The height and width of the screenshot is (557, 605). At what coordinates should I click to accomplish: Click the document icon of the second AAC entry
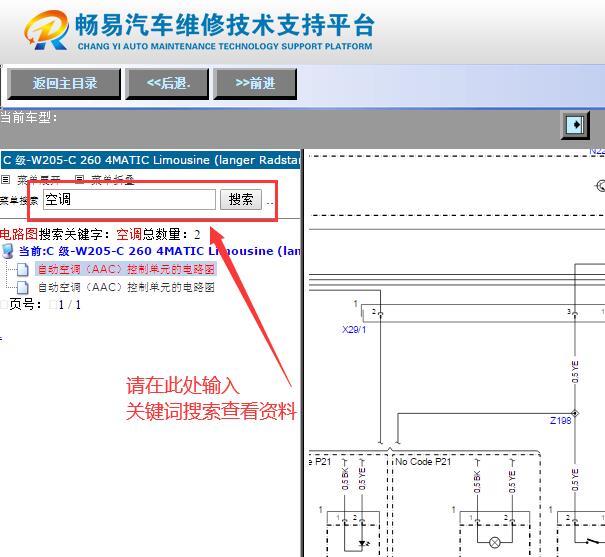pyautogui.click(x=23, y=287)
